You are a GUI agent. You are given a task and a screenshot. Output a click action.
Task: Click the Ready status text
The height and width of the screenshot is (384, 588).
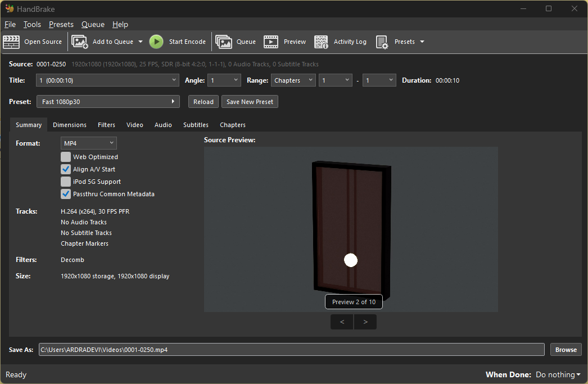[16, 374]
